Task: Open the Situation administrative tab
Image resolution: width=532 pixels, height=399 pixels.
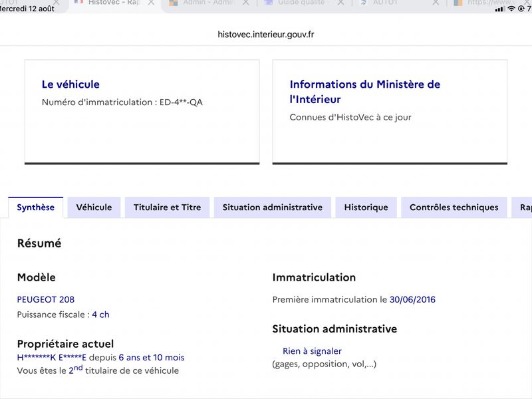Action: 273,207
